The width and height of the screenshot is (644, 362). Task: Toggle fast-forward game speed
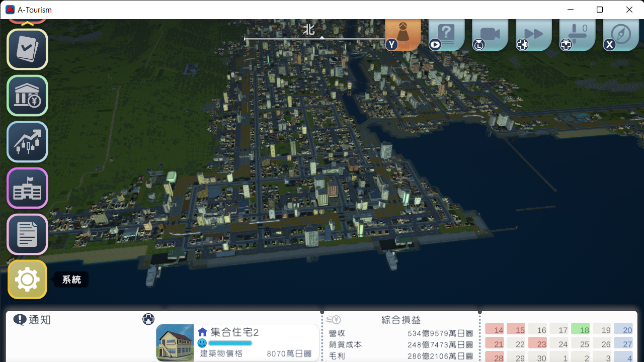[533, 34]
